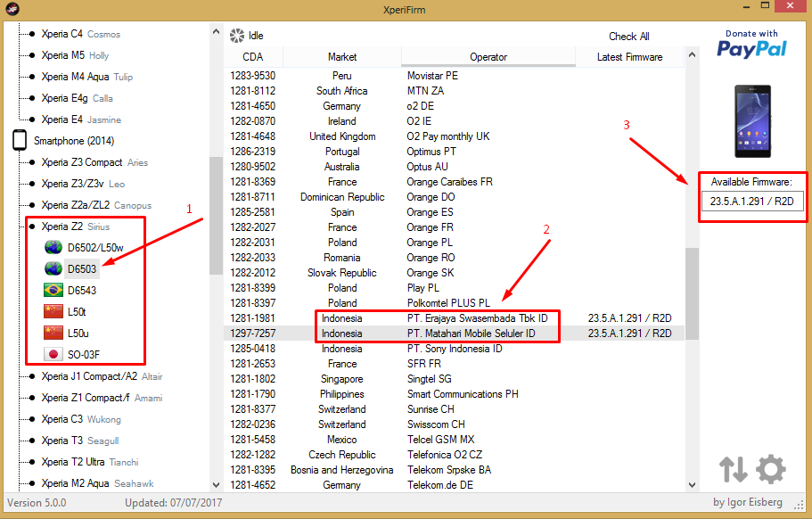The width and height of the screenshot is (812, 519).
Task: Select the D6503 globe icon
Action: (x=53, y=269)
